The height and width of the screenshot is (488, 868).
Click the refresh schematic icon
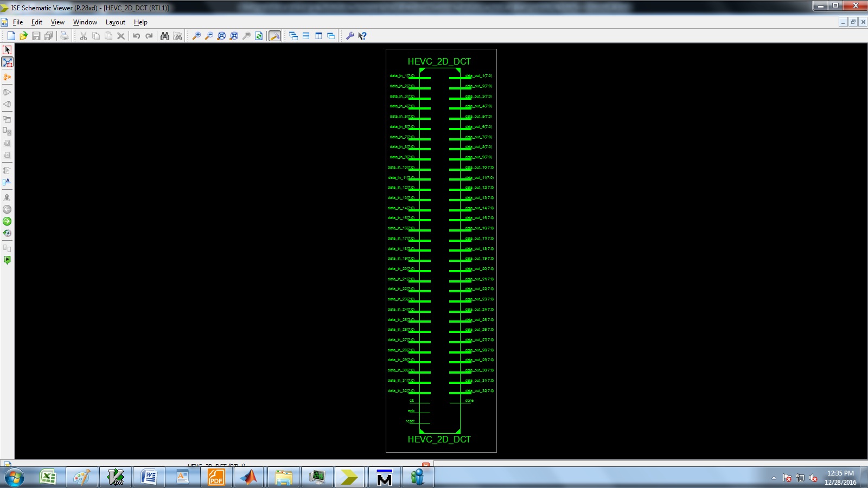259,36
